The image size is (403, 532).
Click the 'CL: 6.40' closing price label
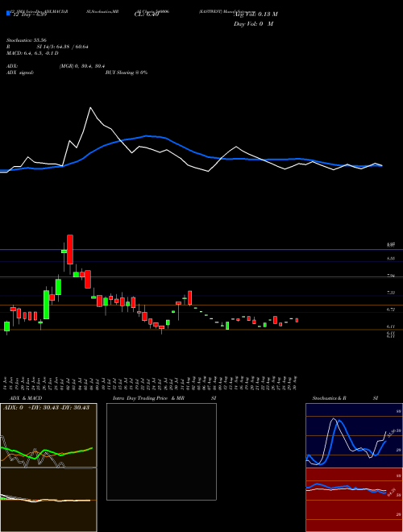[147, 15]
